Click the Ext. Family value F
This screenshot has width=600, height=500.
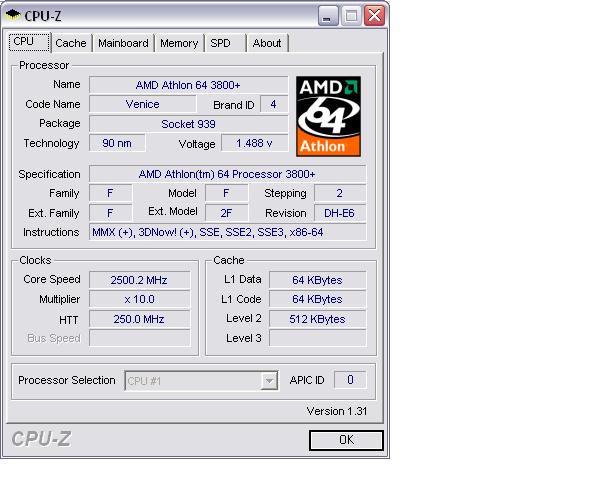pyautogui.click(x=110, y=213)
